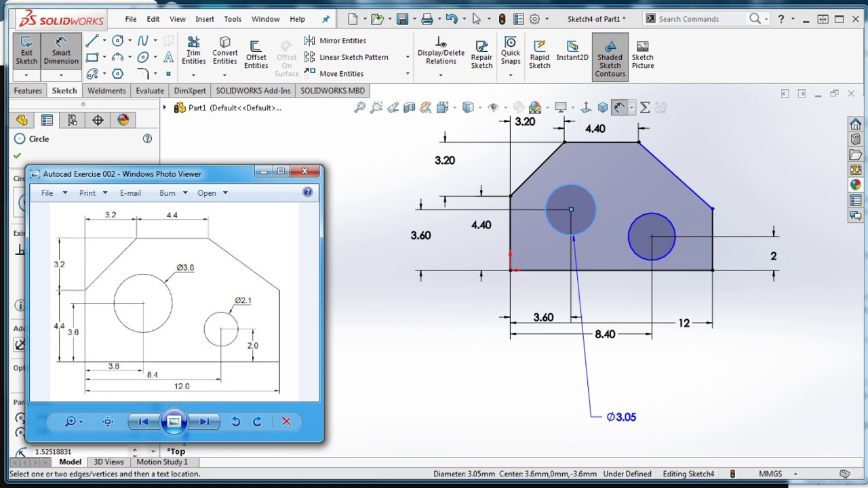Select the Corner Rectangle tool

[92, 58]
